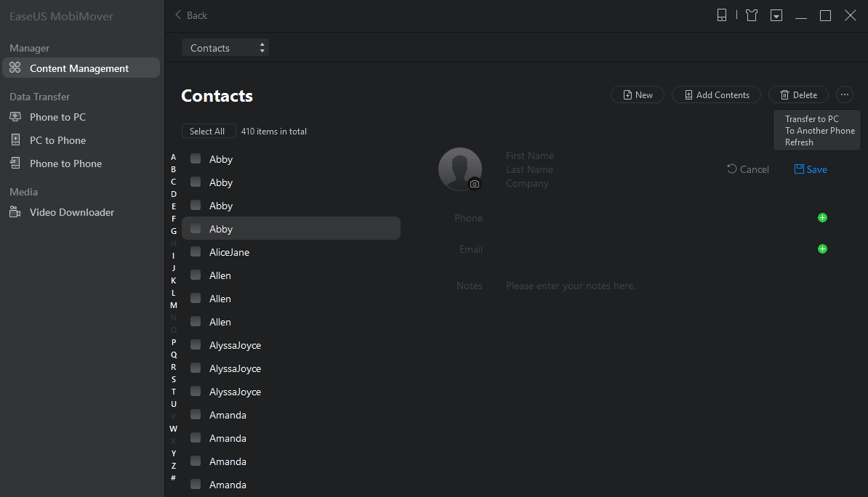Select To Another Phone menu option
Image resolution: width=868 pixels, height=497 pixels.
click(819, 131)
